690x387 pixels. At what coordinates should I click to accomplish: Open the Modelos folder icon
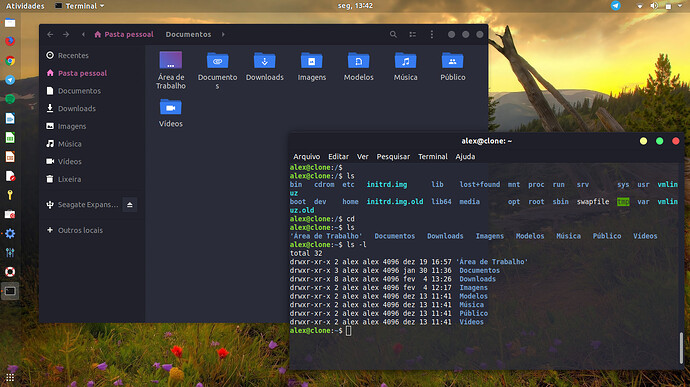(x=359, y=60)
